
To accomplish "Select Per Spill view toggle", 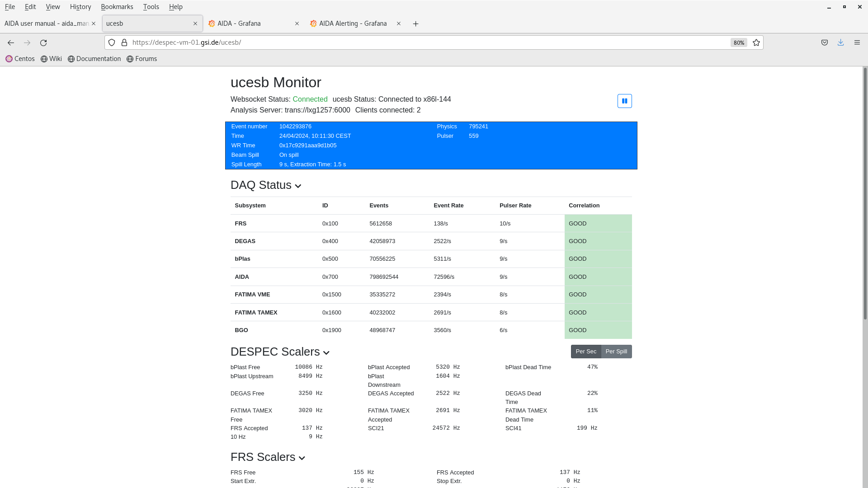I will (x=616, y=352).
